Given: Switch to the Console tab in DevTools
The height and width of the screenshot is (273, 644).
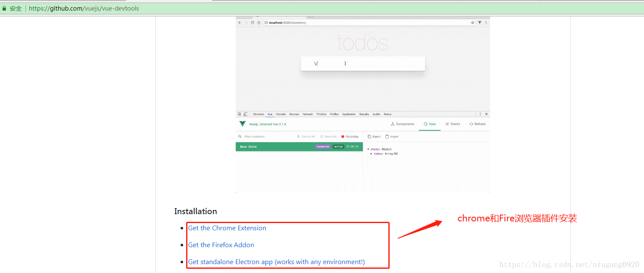Looking at the screenshot, I should [281, 114].
